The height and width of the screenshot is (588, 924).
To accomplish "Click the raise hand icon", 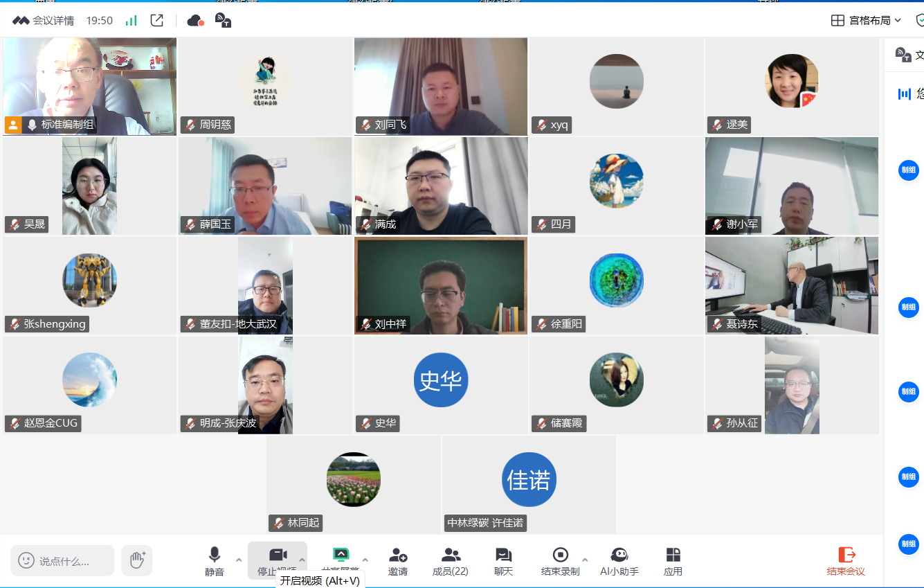I will tap(137, 560).
